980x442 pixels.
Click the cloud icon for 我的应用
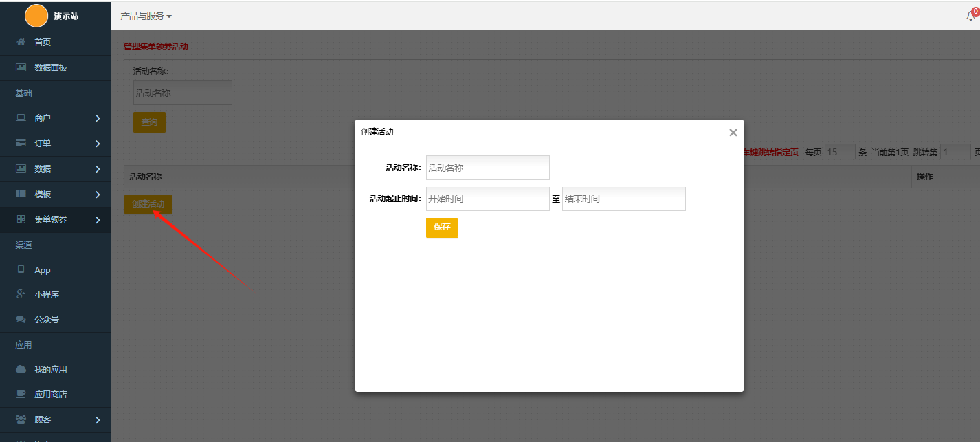[x=21, y=369]
